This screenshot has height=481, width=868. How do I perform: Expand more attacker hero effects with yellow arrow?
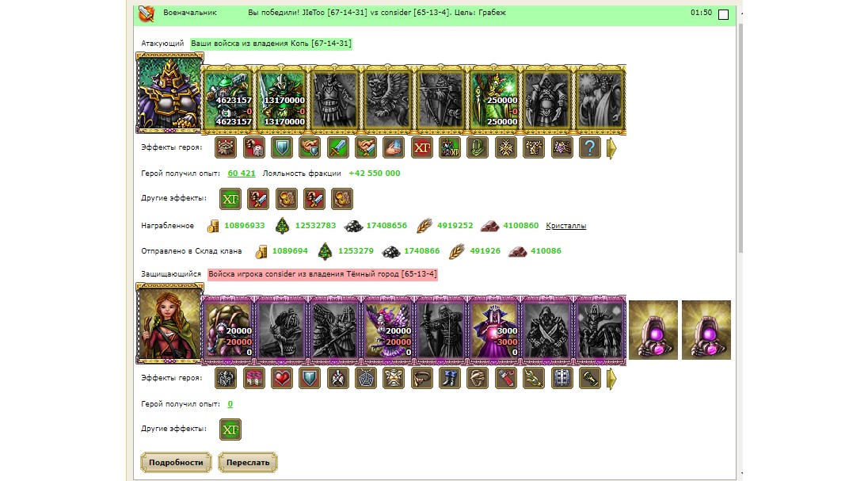tap(611, 148)
